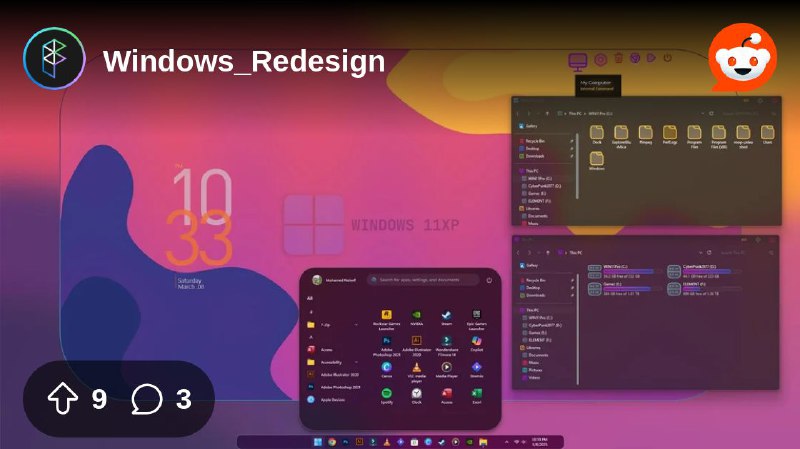Open Canva from pinned apps
The image size is (800, 449).
(x=386, y=369)
